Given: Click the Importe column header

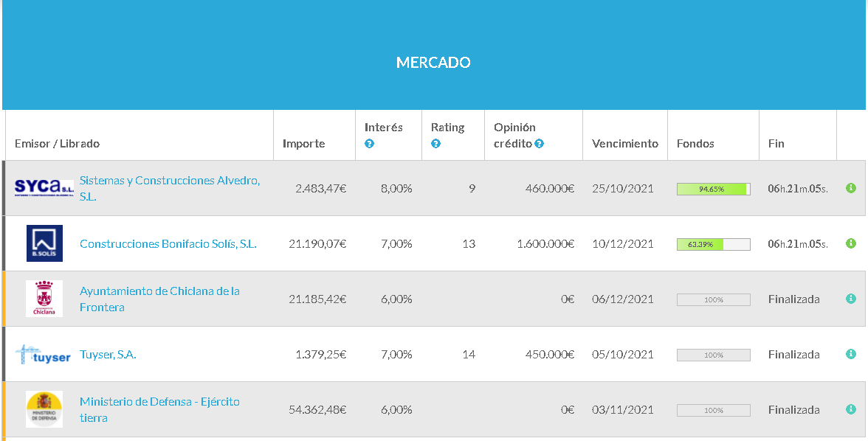Looking at the screenshot, I should click(x=304, y=144).
